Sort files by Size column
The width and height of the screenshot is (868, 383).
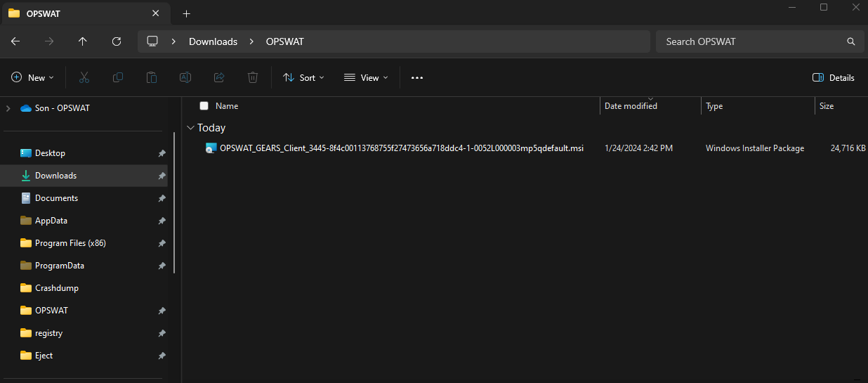point(827,106)
